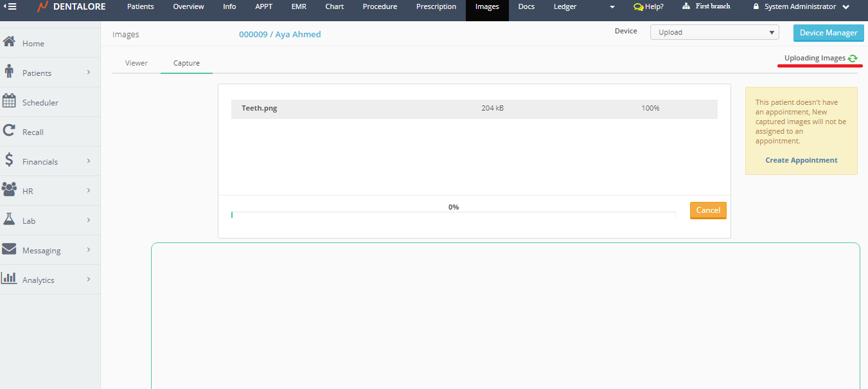Open the overflow caret after Ledger
Viewport: 868px width, 389px height.
pos(612,7)
